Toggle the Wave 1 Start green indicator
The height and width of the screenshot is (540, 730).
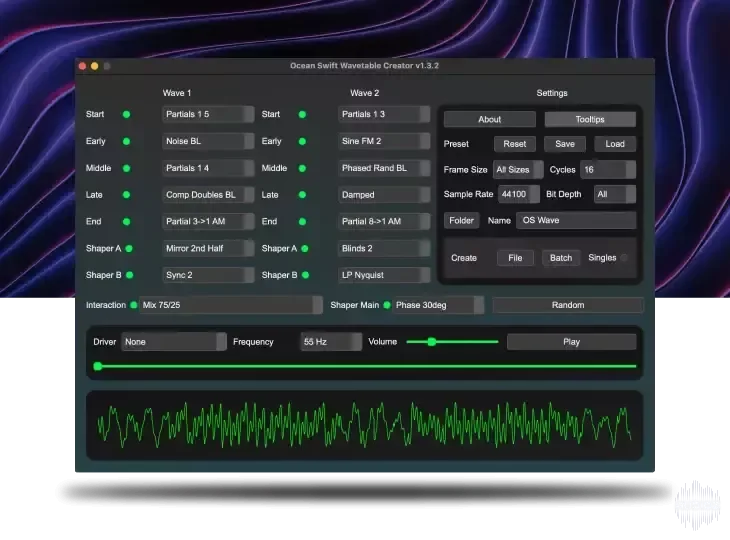(x=126, y=115)
